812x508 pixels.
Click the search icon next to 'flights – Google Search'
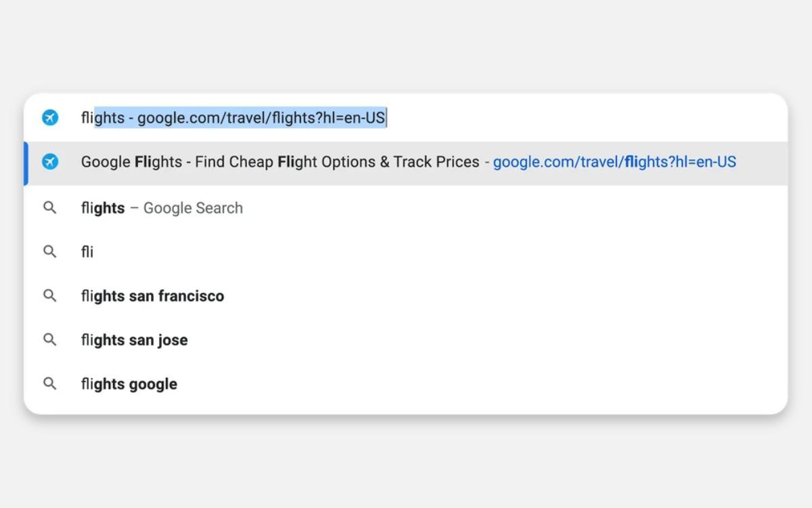[x=50, y=208]
